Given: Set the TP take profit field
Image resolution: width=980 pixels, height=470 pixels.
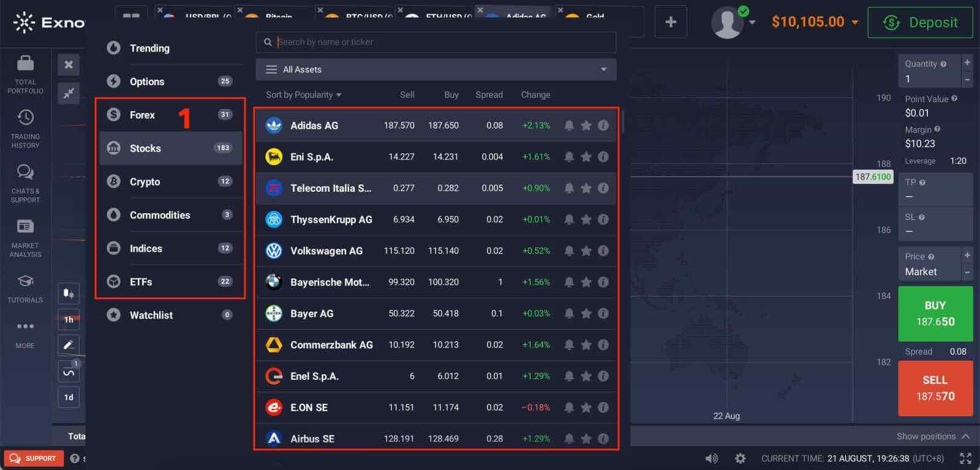Looking at the screenshot, I should point(935,189).
